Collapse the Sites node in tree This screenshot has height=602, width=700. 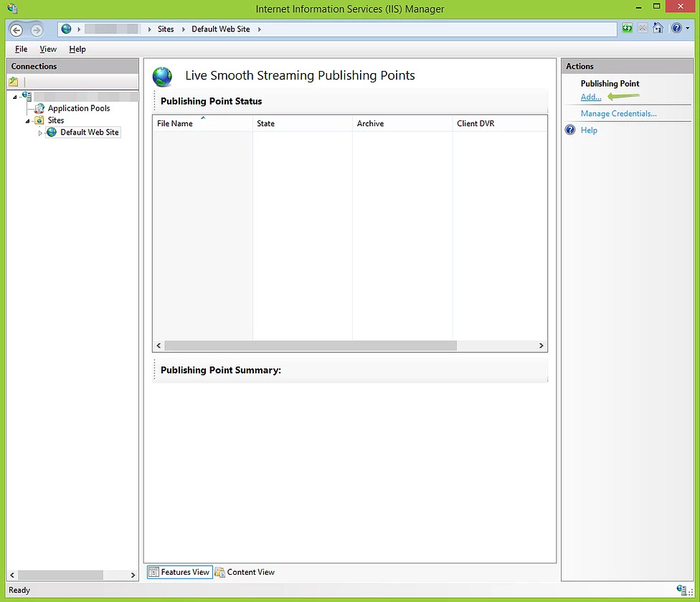pos(28,121)
